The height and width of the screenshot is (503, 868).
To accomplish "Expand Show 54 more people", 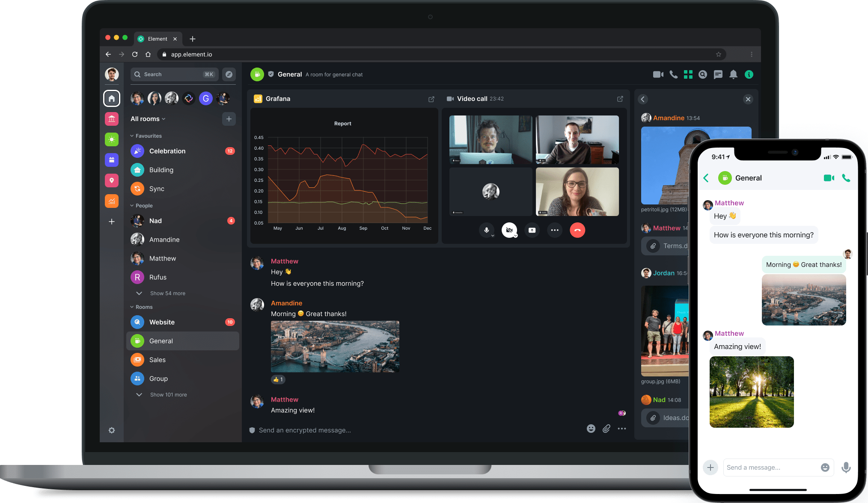I will coord(161,293).
